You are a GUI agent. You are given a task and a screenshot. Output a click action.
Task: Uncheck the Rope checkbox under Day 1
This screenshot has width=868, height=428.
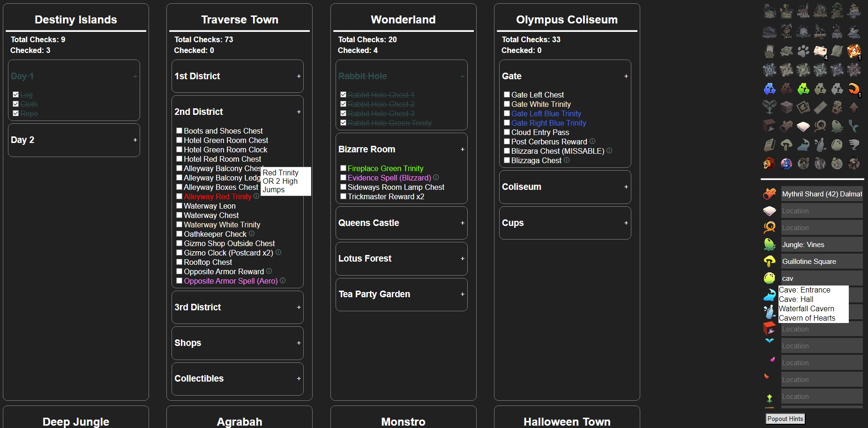[x=15, y=113]
